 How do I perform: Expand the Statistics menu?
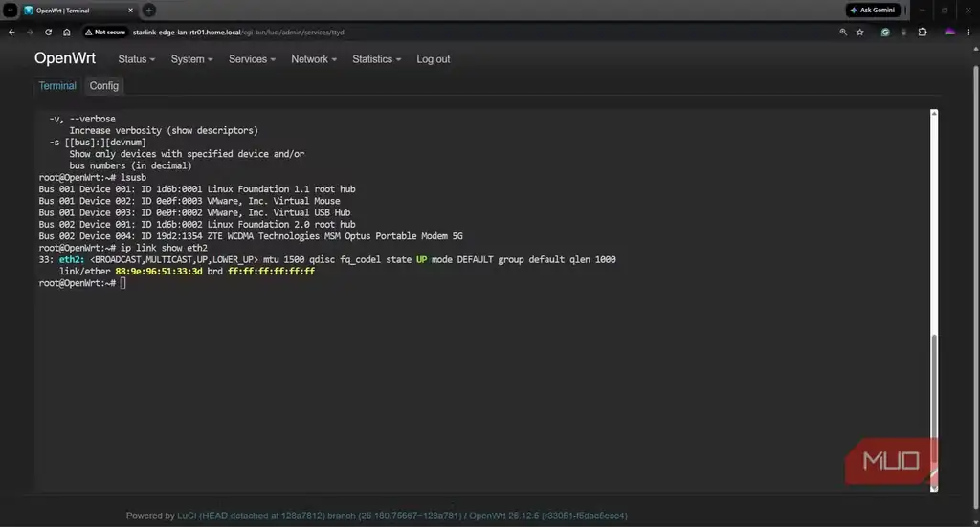click(376, 58)
